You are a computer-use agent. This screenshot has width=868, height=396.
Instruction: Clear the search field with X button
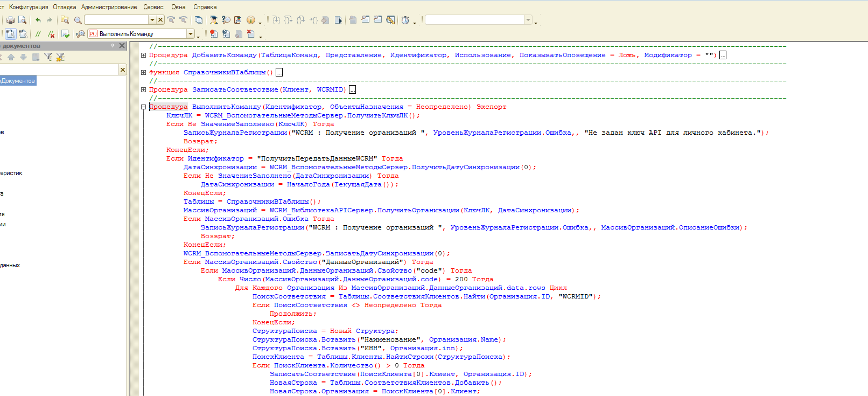tap(160, 20)
